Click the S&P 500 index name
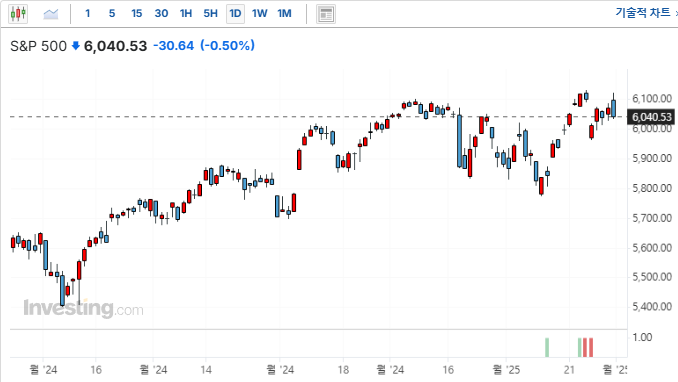678x382 pixels. pyautogui.click(x=38, y=46)
